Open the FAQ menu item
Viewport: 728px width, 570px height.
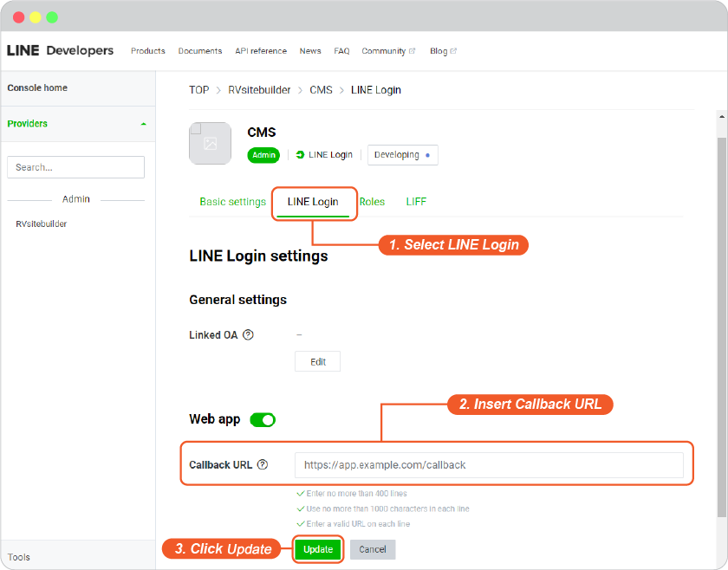tap(341, 51)
